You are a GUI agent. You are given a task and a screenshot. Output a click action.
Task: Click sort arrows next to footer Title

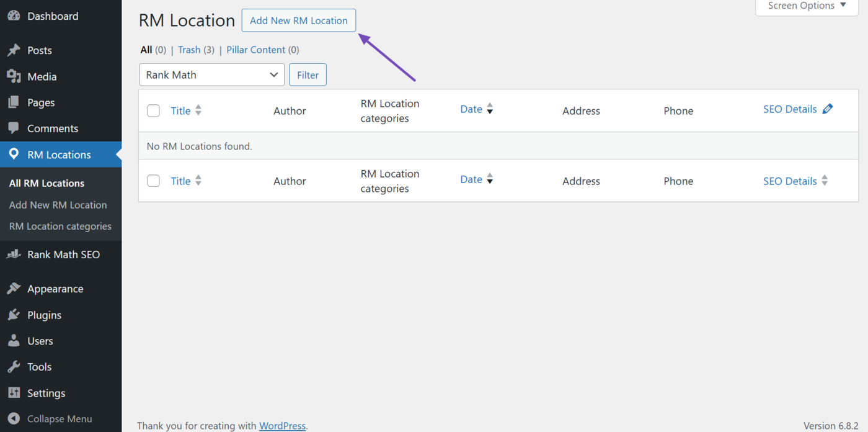pyautogui.click(x=198, y=181)
